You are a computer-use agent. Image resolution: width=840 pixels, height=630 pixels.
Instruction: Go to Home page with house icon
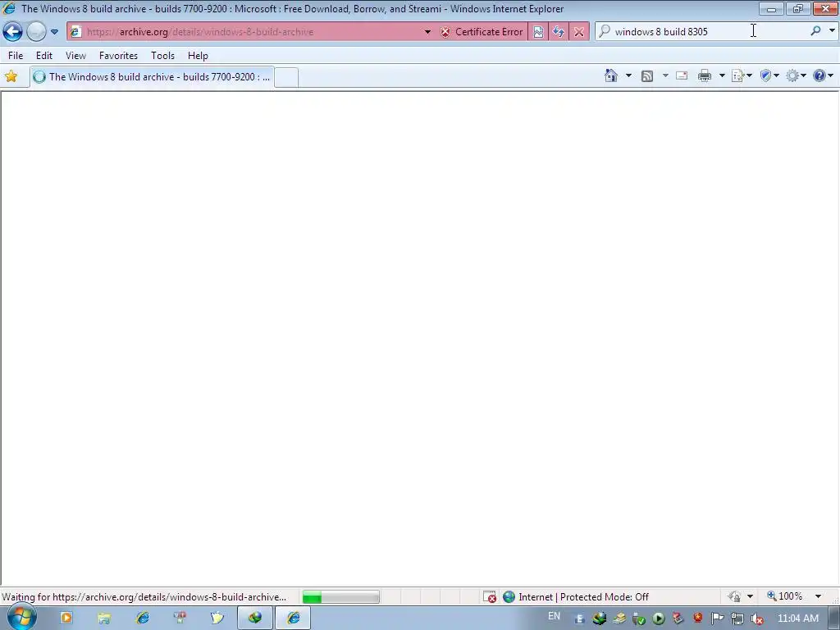point(610,75)
